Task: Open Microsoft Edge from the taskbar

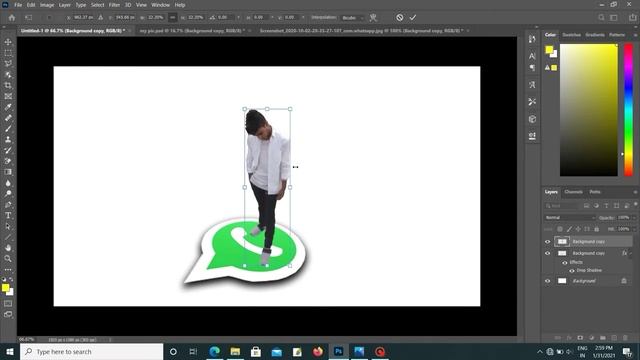Action: click(215, 351)
